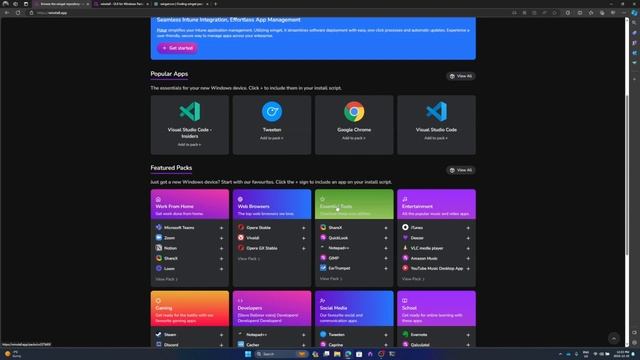Viewport: 640px width, 360px height.
Task: Add Evernote with its plus icon
Action: (x=468, y=335)
